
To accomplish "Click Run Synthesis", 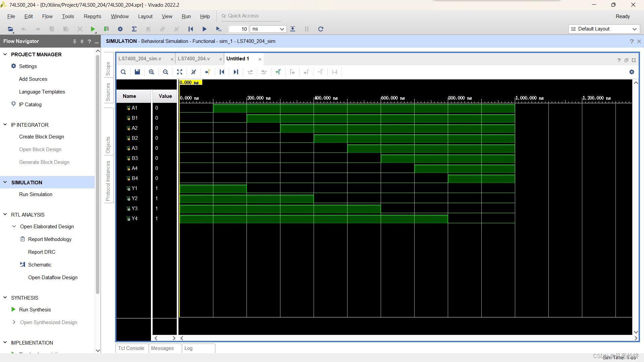I will pos(35,310).
